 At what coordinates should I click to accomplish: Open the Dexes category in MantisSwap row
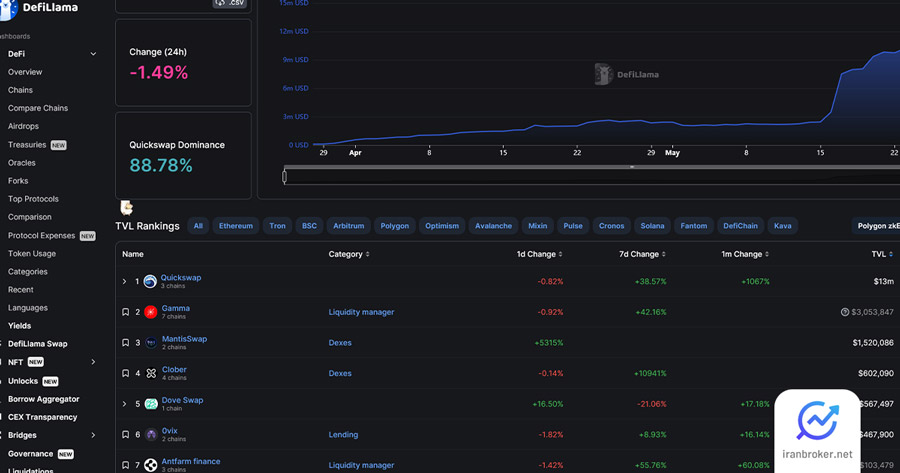pos(340,343)
